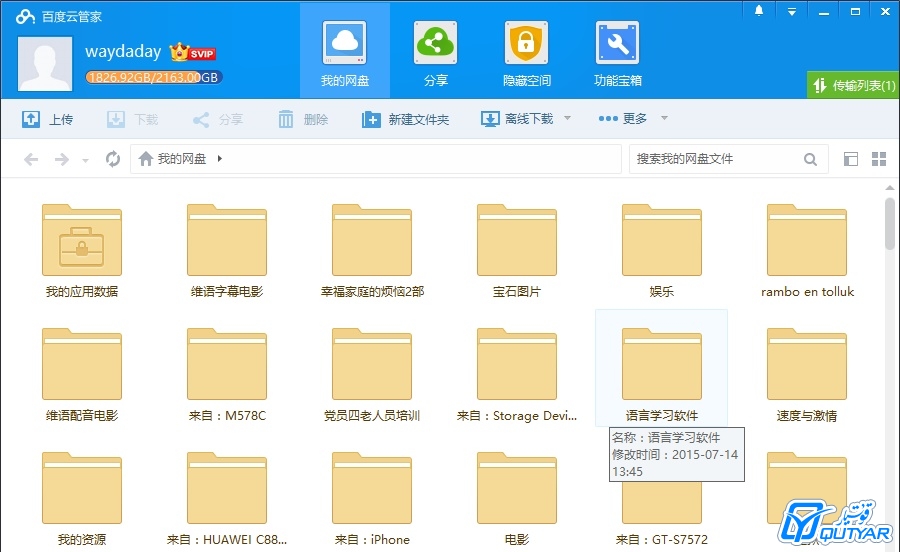Click the vertical scrollbar thumb
Image resolution: width=900 pixels, height=552 pixels.
point(890,223)
